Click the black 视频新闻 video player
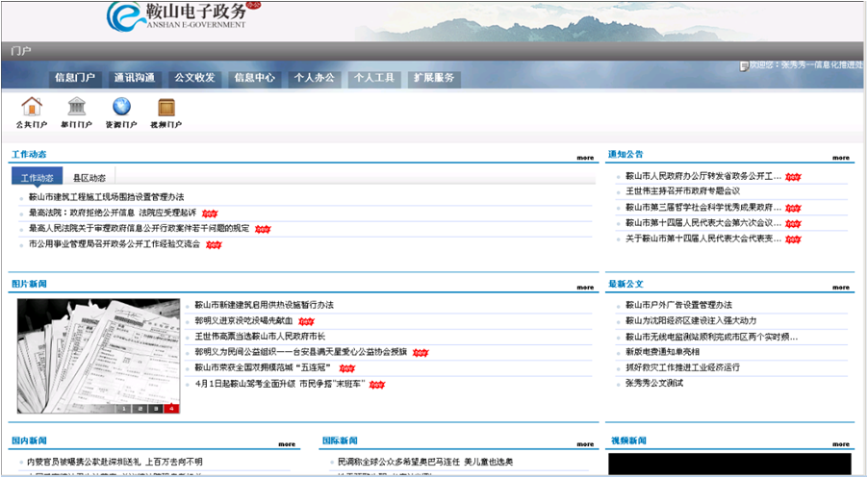This screenshot has height=478, width=868. pyautogui.click(x=729, y=465)
